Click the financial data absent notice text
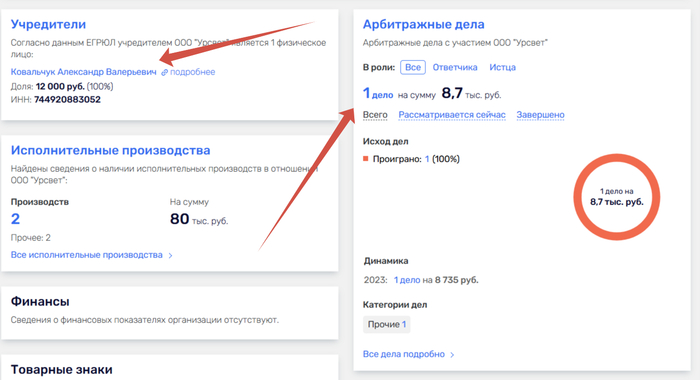 coord(145,320)
